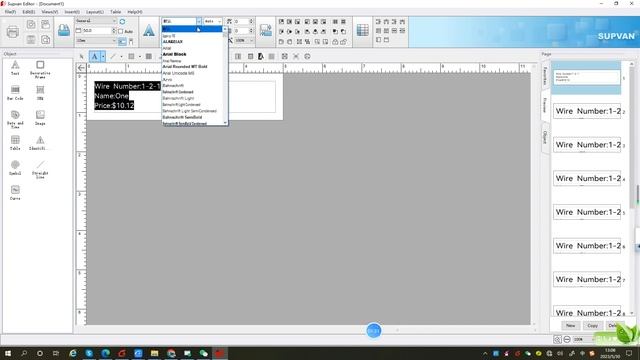This screenshot has width=640, height=360.
Task: Click the text tool A button
Action: pyautogui.click(x=95, y=56)
